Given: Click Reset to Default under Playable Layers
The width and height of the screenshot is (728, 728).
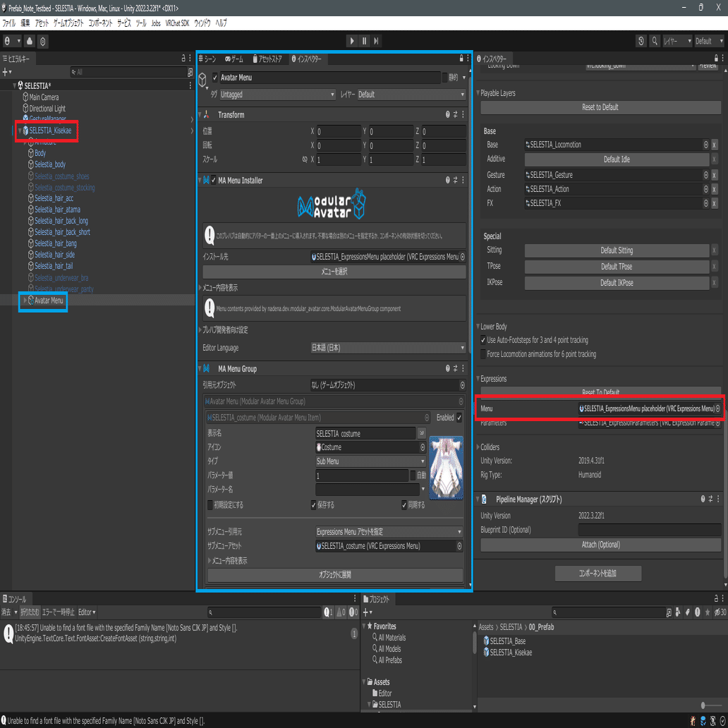Looking at the screenshot, I should [x=600, y=107].
